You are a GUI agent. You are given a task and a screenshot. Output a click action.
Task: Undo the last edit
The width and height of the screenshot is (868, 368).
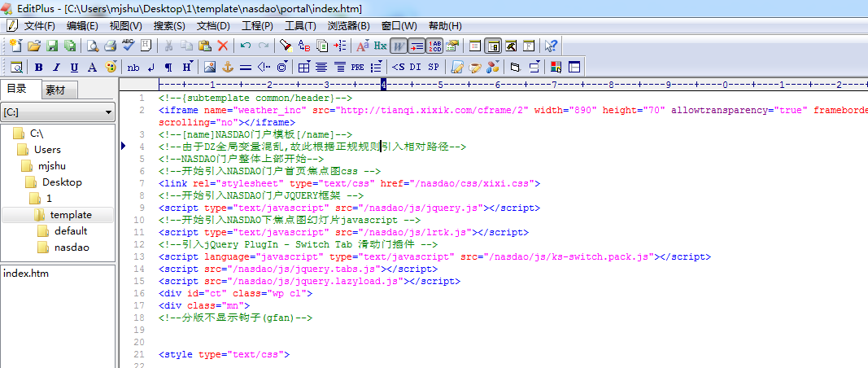246,46
